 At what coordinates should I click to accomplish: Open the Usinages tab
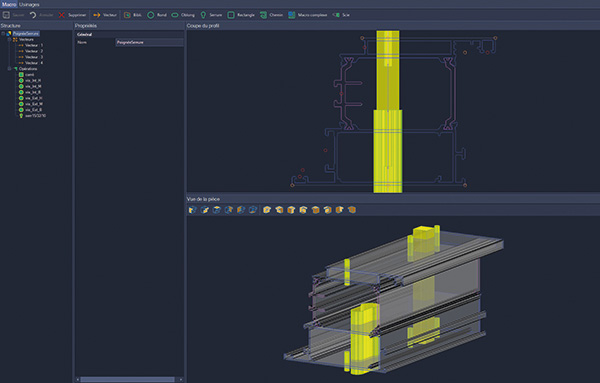coord(29,4)
